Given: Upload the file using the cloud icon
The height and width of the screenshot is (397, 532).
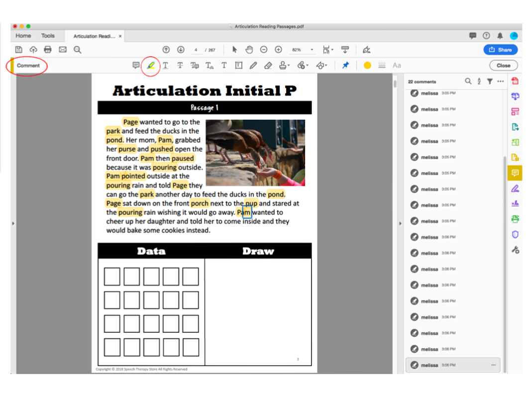Looking at the screenshot, I should [33, 50].
